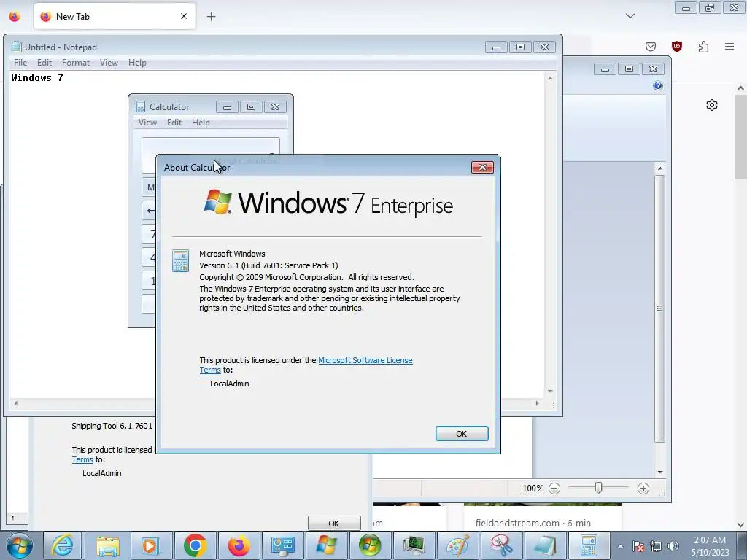This screenshot has height=560, width=747.
Task: Switch to Firefox in the taskbar
Action: [239, 545]
